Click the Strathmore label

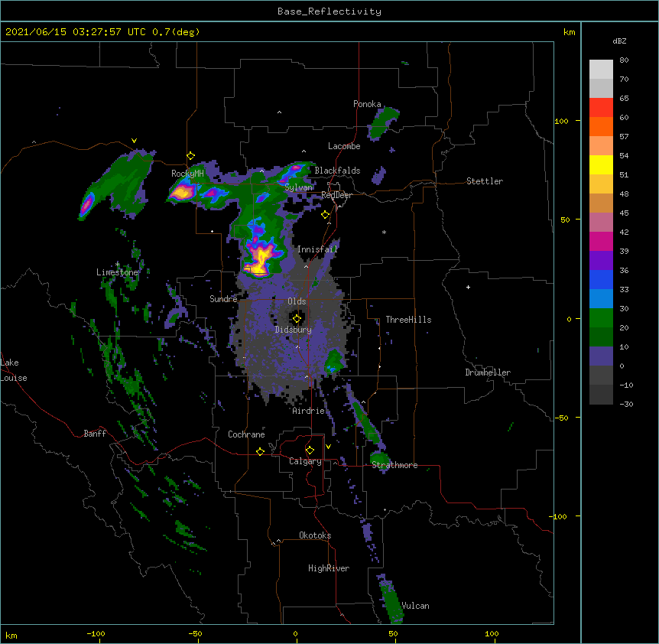click(x=394, y=465)
